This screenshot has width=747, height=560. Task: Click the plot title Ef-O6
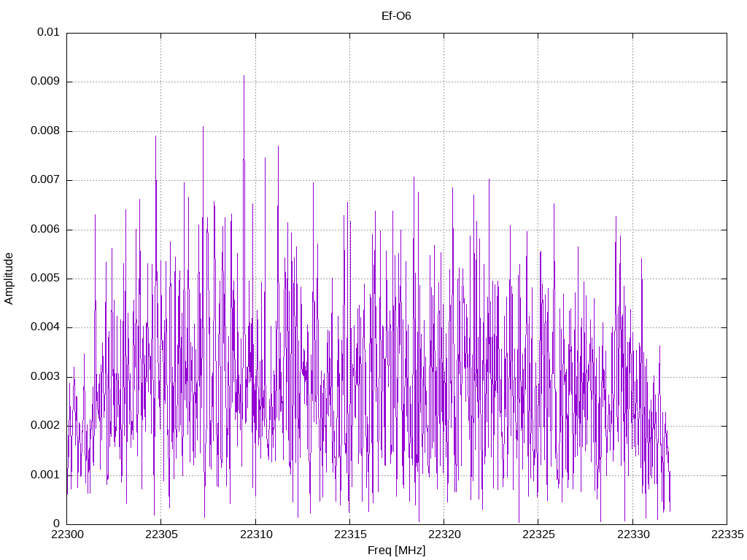point(396,16)
